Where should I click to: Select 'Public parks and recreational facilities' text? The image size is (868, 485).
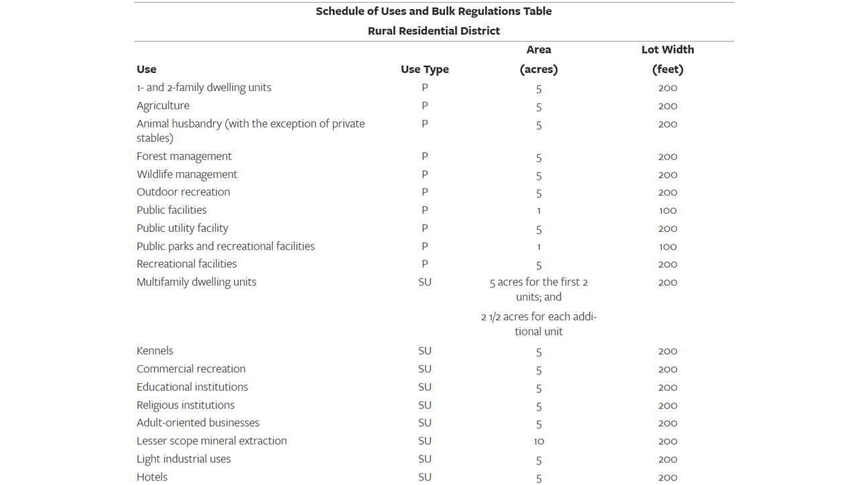coord(225,247)
